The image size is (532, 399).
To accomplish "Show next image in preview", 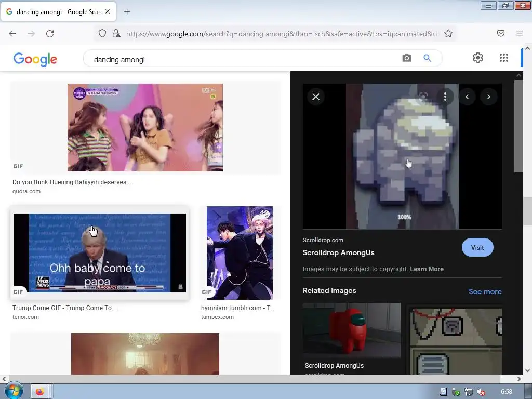I will point(489,97).
